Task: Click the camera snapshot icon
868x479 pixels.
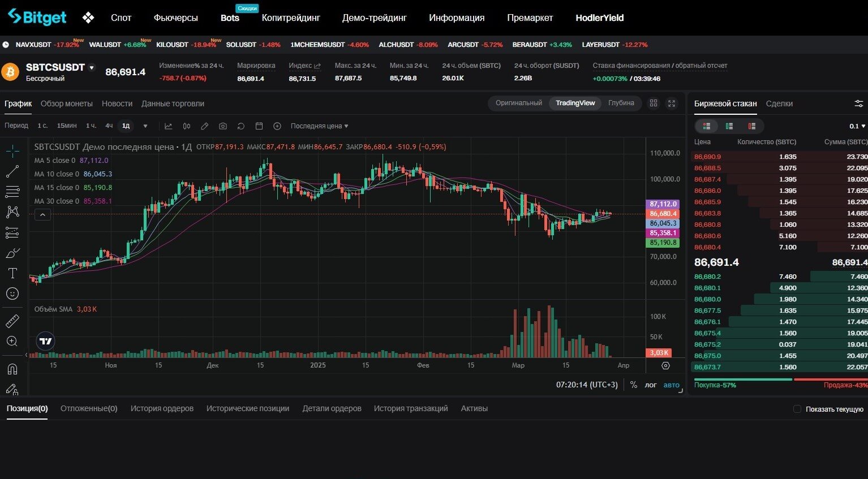Action: click(223, 126)
